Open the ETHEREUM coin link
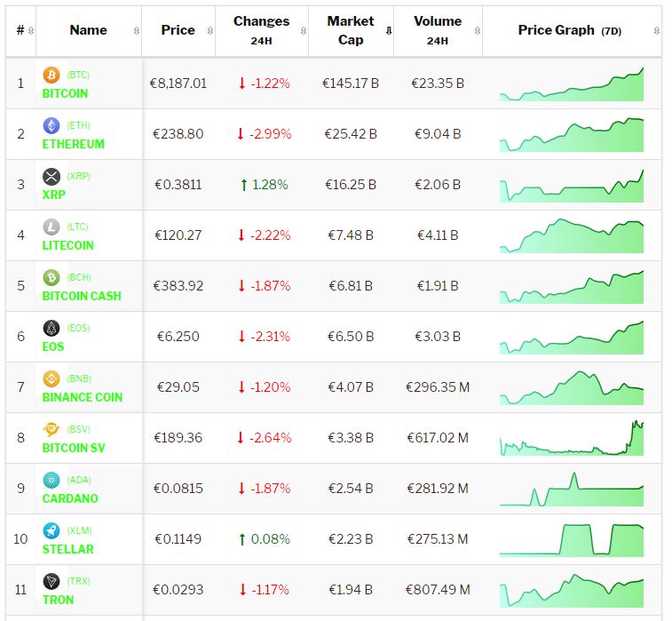The height and width of the screenshot is (621, 672). (73, 144)
